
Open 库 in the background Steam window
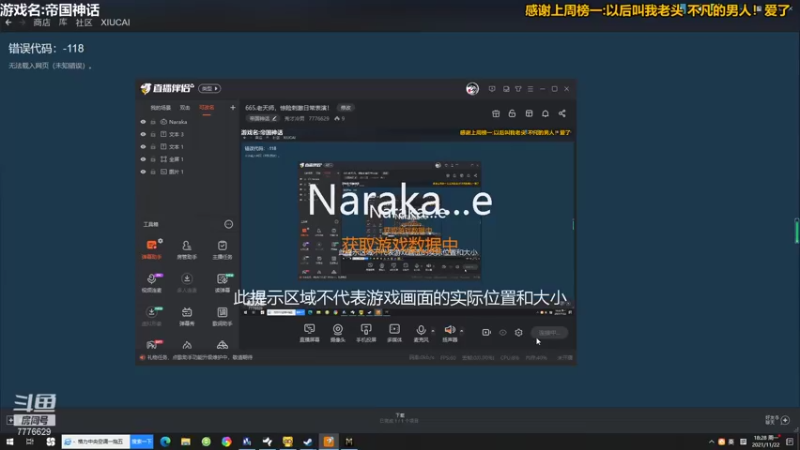point(63,22)
